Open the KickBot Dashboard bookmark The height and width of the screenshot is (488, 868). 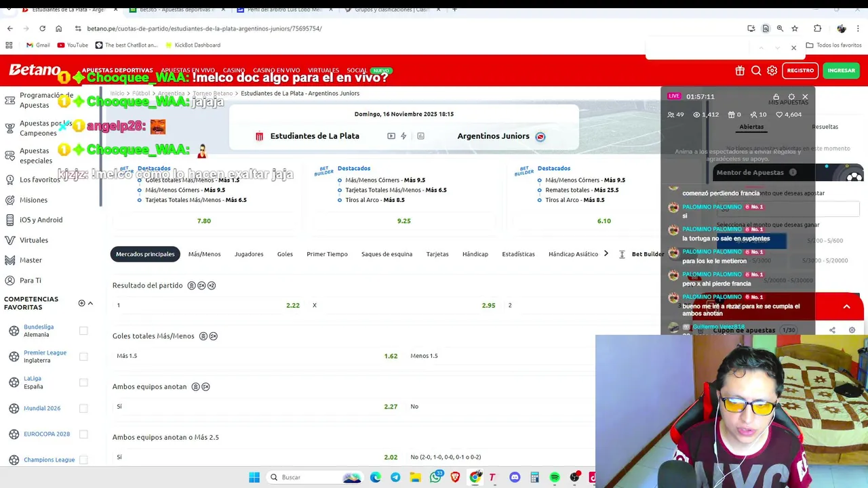click(192, 45)
